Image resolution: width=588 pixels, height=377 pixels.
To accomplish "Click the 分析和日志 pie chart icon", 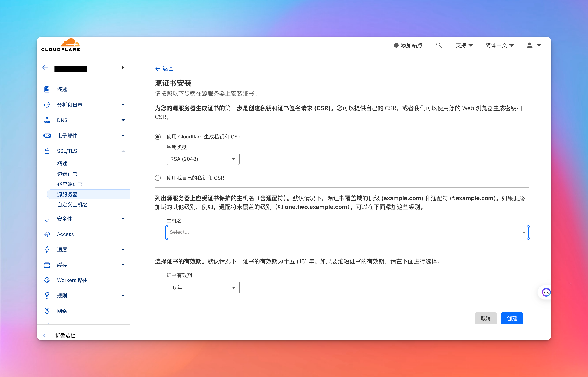I will coord(47,105).
